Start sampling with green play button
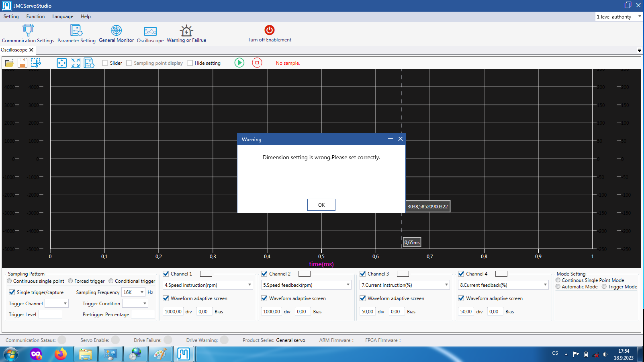 pyautogui.click(x=239, y=63)
